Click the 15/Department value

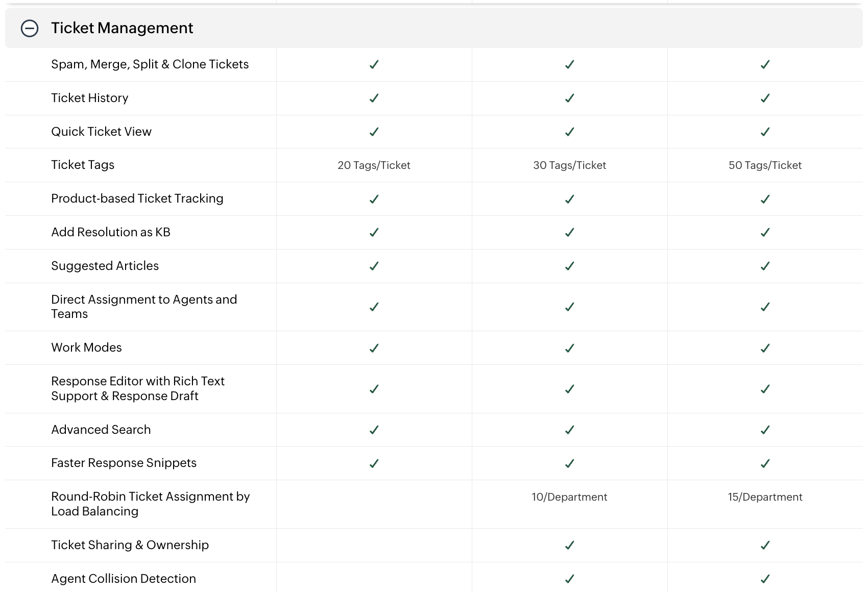(765, 497)
